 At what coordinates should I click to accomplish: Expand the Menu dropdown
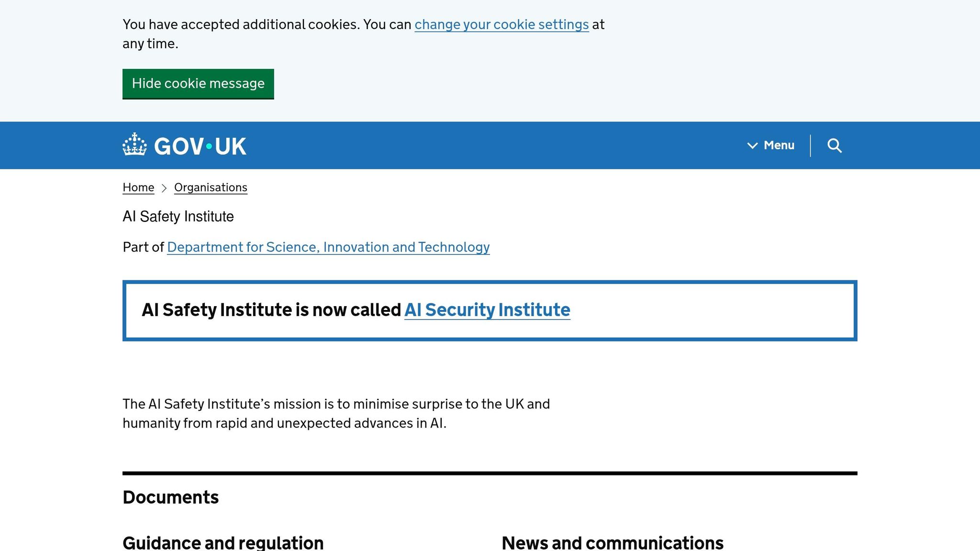[x=771, y=145]
